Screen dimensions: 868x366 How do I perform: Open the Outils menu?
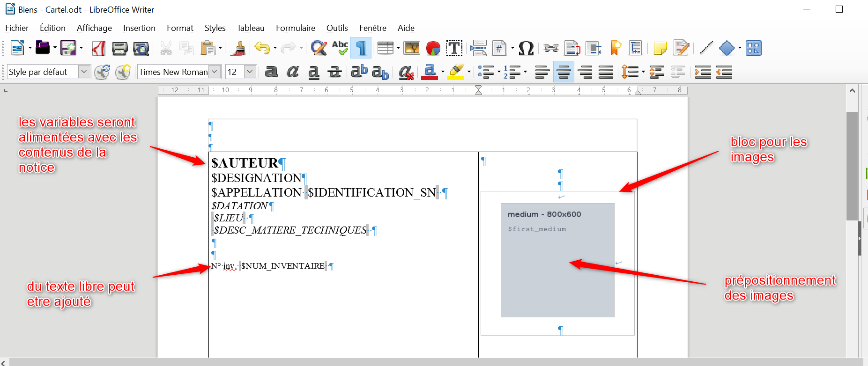click(337, 28)
